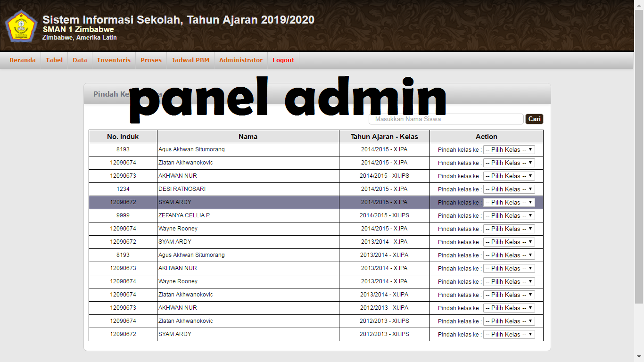Expand Pilih Kelas dropdown for ZEFANYA CELLIA P.
644x362 pixels.
[509, 216]
